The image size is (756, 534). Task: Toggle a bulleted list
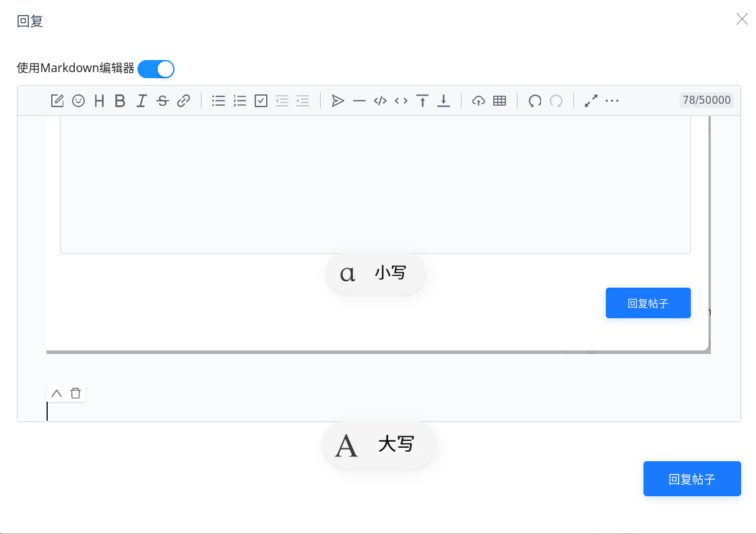click(x=218, y=100)
